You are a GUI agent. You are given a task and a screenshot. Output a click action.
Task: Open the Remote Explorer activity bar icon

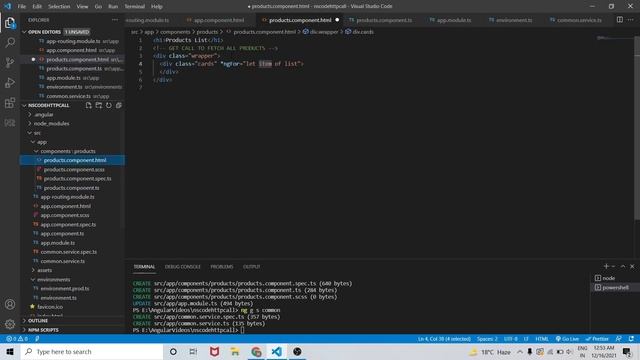click(10, 122)
